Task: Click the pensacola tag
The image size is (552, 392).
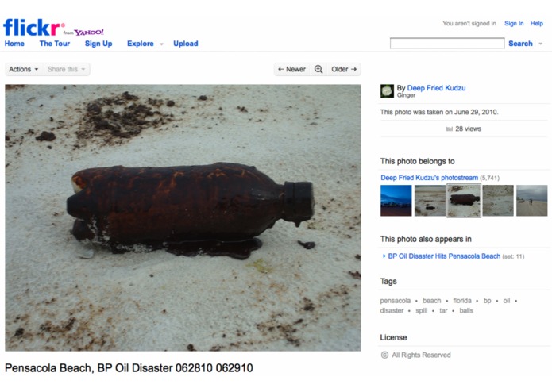Action: pos(395,301)
